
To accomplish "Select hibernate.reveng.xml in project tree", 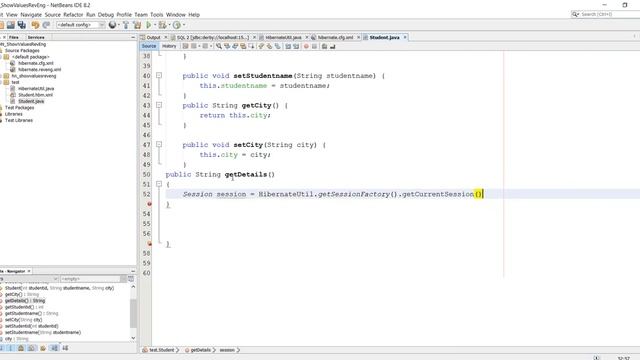I will click(40, 69).
